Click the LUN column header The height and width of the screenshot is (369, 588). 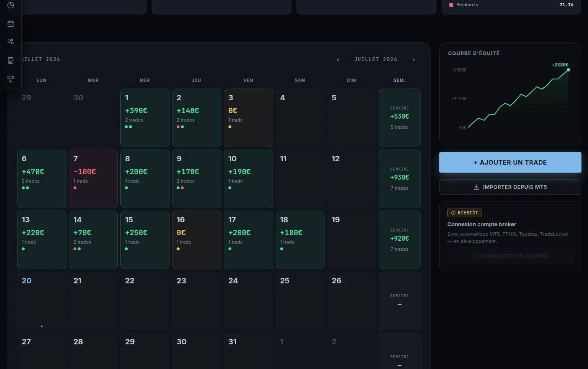pos(42,80)
